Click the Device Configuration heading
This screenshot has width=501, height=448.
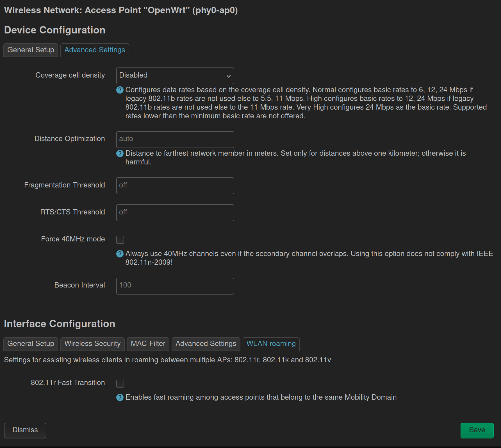tap(55, 30)
